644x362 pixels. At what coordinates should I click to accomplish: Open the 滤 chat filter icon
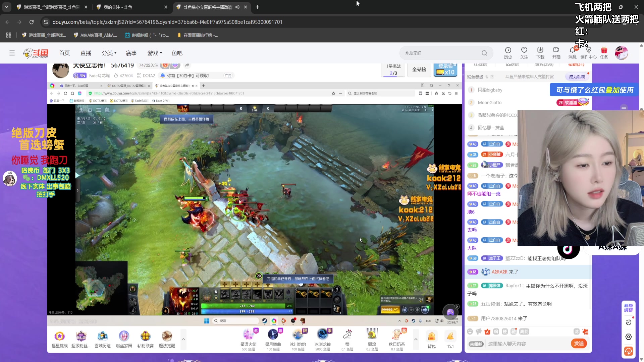tap(576, 331)
